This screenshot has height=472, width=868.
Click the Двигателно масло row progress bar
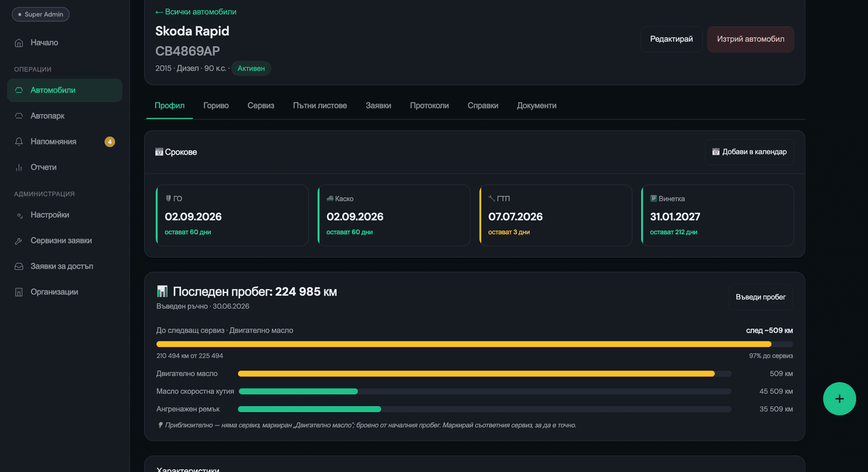pos(484,374)
